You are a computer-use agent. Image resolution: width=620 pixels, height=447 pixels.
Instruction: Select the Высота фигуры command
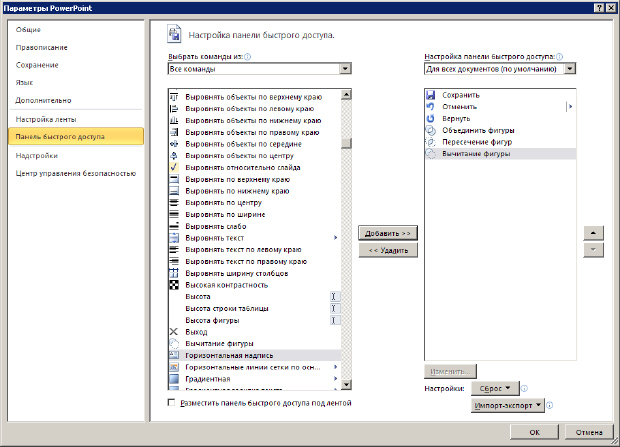click(254, 320)
